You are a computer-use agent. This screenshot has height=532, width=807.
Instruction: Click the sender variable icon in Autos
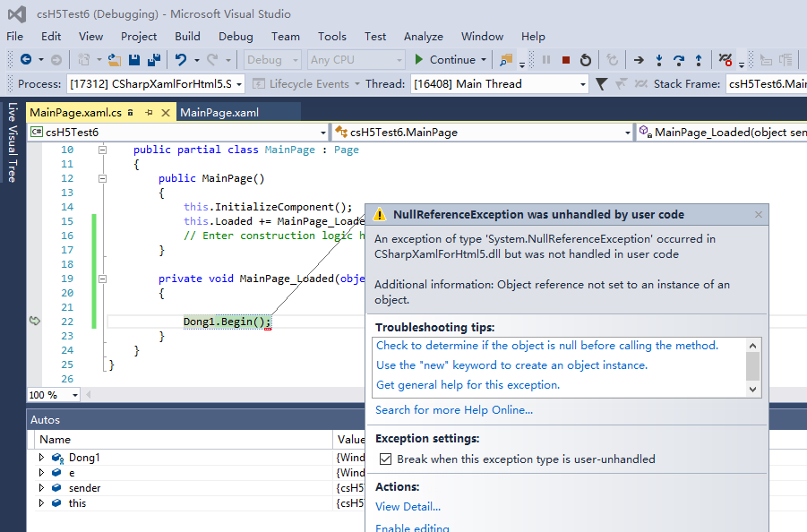point(56,488)
